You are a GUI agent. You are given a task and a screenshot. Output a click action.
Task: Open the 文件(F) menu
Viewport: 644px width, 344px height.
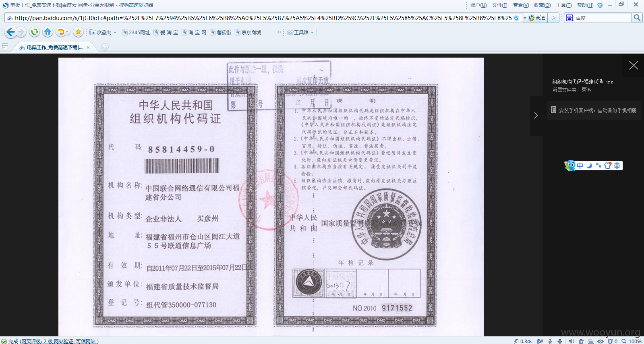click(499, 5)
